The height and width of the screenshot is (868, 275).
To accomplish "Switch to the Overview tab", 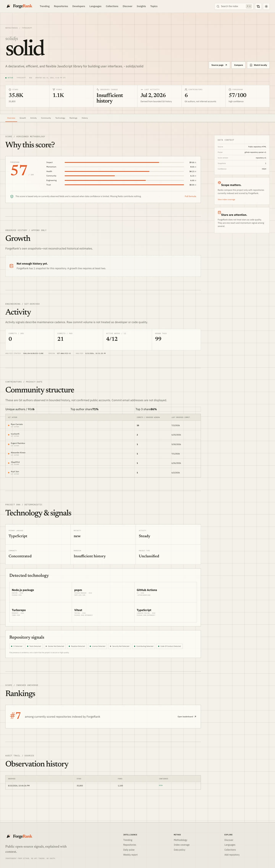I will coord(11,118).
